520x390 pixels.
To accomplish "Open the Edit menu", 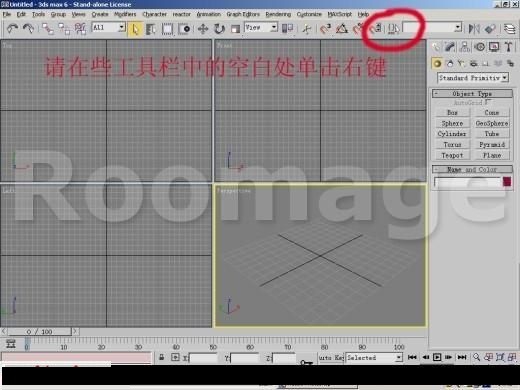I will point(21,14).
